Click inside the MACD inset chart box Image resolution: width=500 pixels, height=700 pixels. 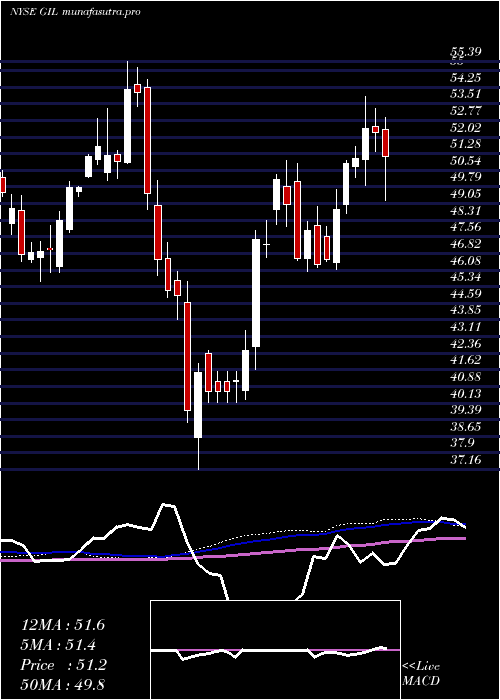[275, 650]
